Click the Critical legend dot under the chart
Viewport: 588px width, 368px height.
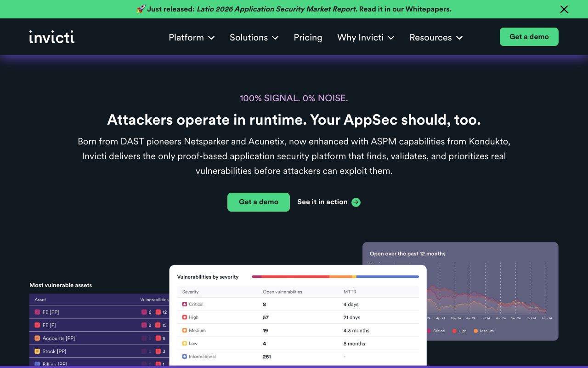[430, 331]
